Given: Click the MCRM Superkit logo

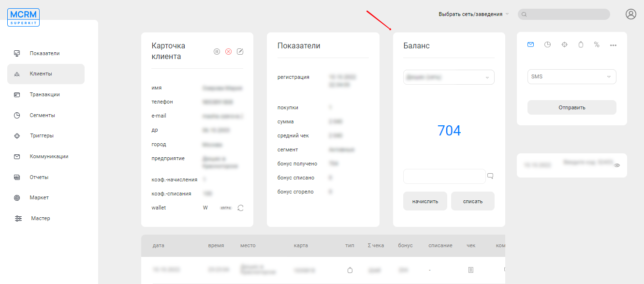Looking at the screenshot, I should 24,17.
